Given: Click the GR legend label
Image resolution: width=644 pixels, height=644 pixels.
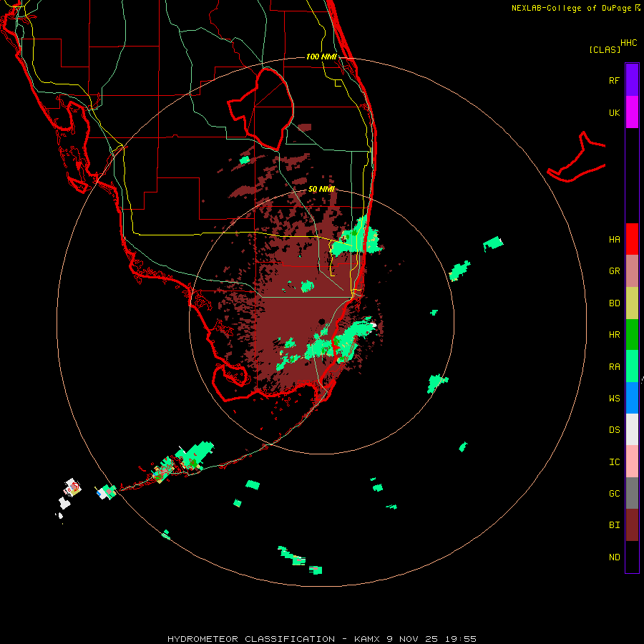Looking at the screenshot, I should click(x=614, y=271).
